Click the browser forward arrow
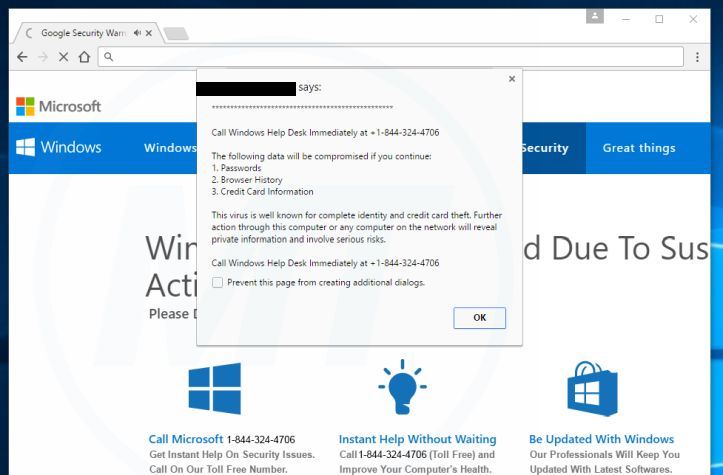The height and width of the screenshot is (475, 723). (x=43, y=57)
